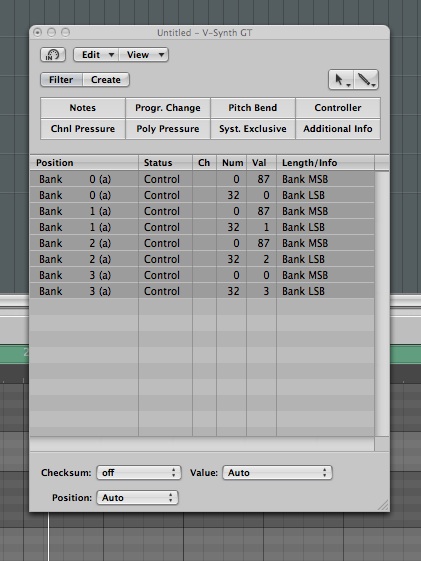Select the Pointer tool
421x561 pixels.
coord(341,79)
